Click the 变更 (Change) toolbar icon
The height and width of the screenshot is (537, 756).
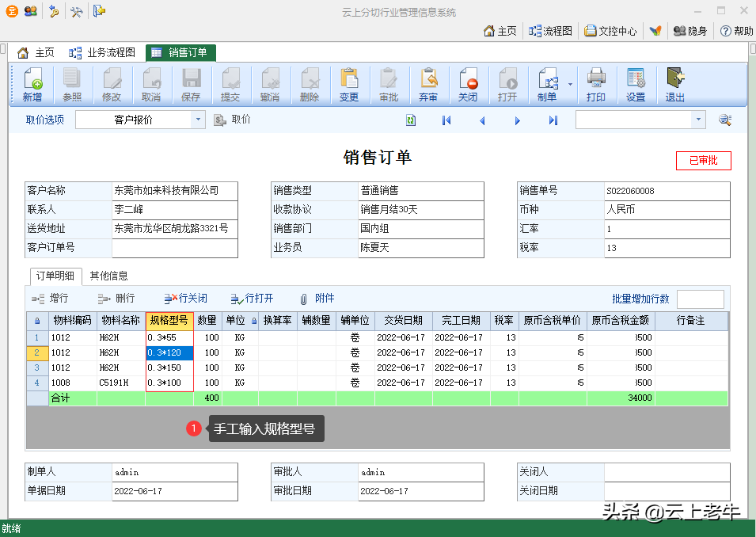pyautogui.click(x=348, y=84)
